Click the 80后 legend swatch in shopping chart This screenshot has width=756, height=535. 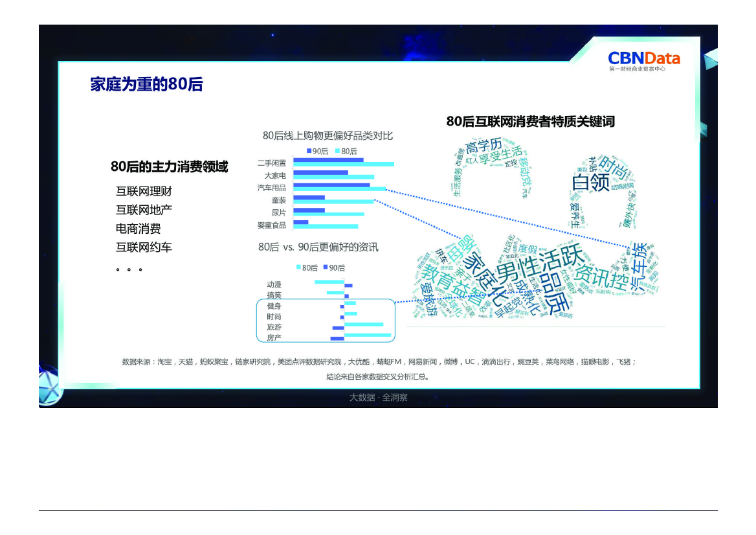point(337,151)
